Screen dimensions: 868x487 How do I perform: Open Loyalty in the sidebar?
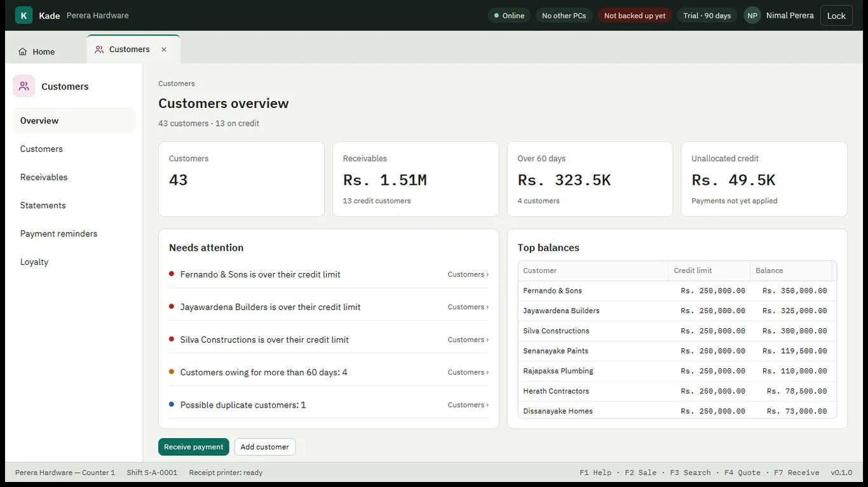(74, 262)
